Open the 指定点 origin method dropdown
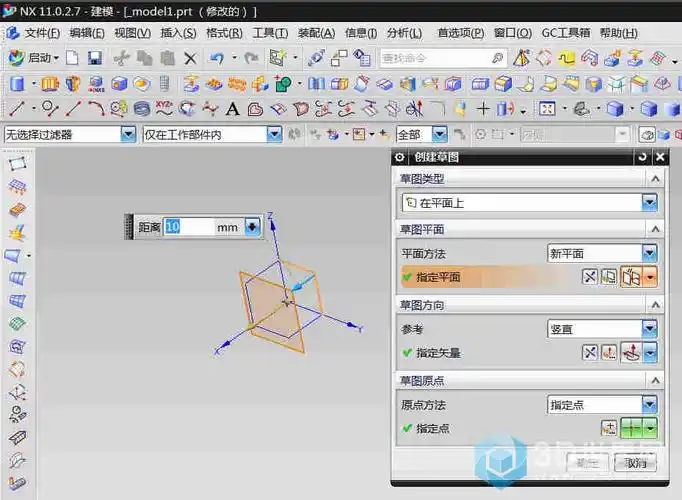 point(649,405)
